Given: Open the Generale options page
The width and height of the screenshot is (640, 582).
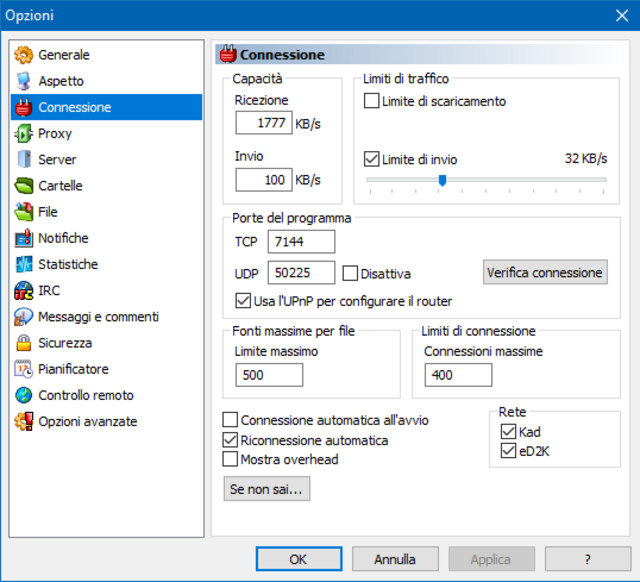Looking at the screenshot, I should pyautogui.click(x=106, y=55).
